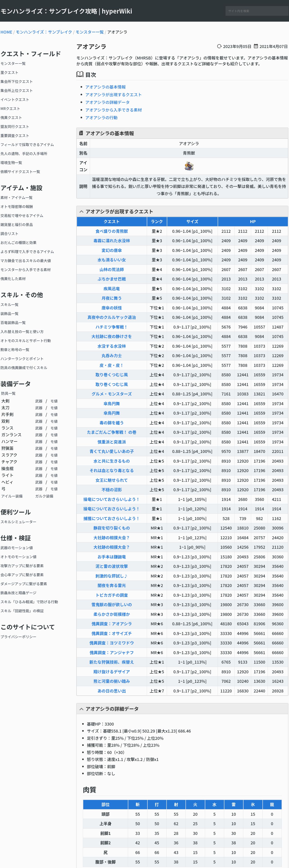Open sidebar スキル一覧 item

tap(9, 305)
